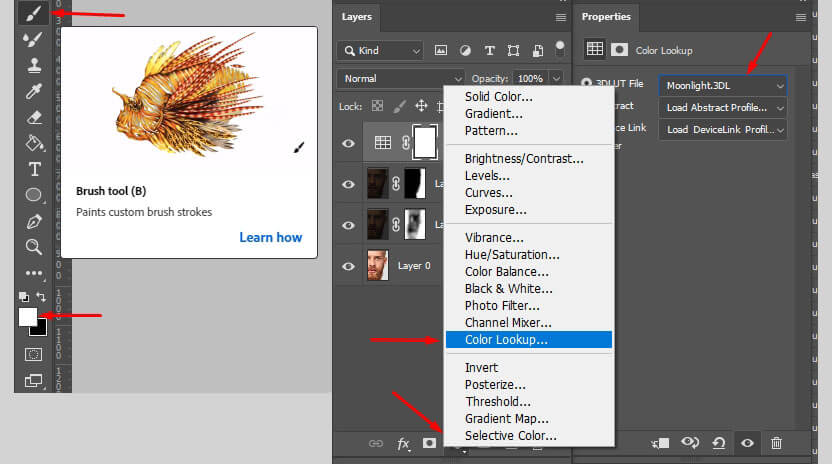Open the Kind filter dropdown
832x464 pixels.
(x=380, y=50)
